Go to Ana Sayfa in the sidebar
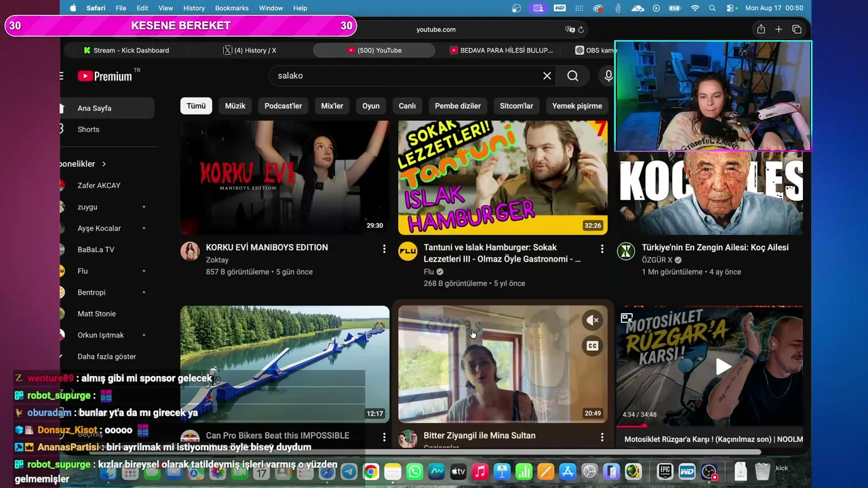Screen dimensions: 868x488 107,108
